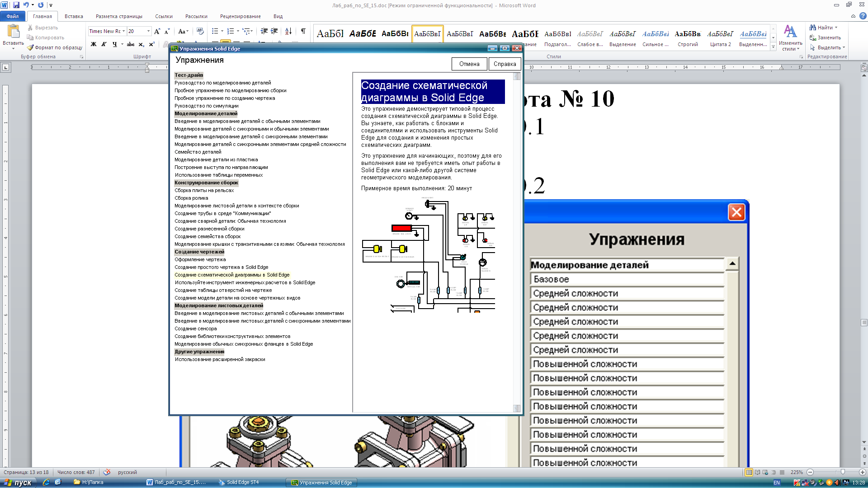Screen dimensions: 868x488
Task: Expand the styles gallery with the More arrow
Action: click(x=774, y=47)
